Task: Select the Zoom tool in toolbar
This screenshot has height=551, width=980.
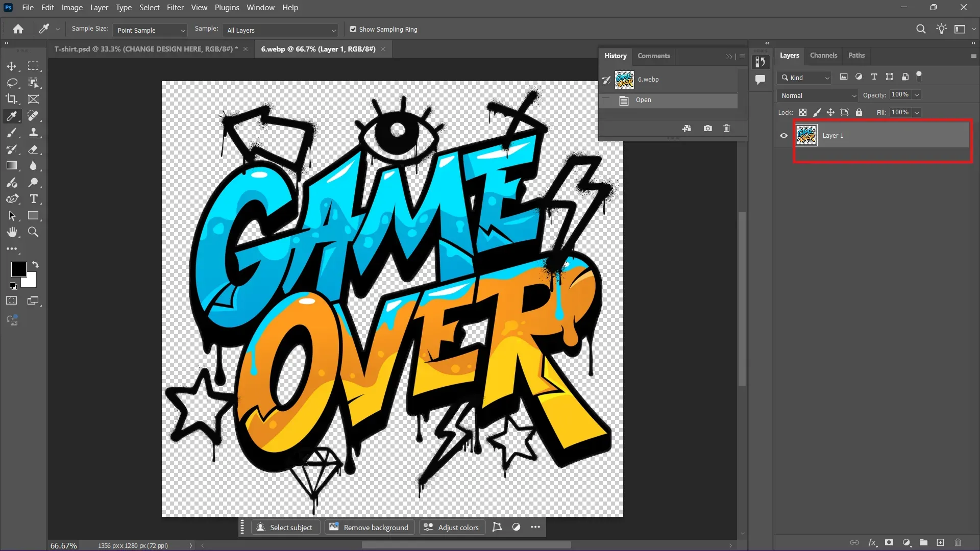Action: (x=33, y=232)
